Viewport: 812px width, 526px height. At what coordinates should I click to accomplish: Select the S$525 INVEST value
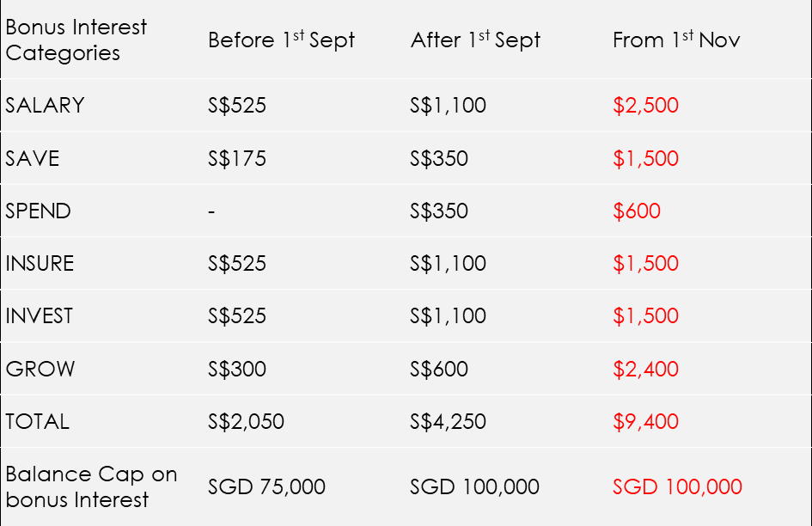pos(236,315)
